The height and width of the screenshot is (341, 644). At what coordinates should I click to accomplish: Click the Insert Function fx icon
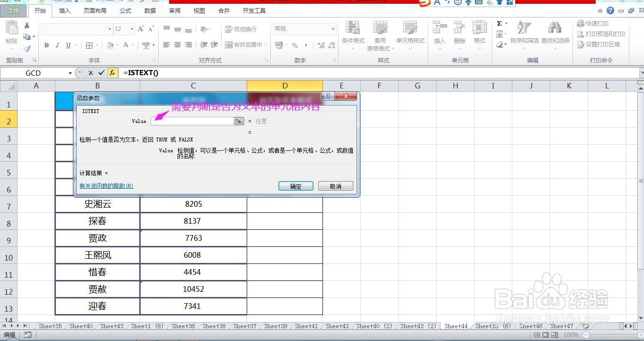[x=112, y=73]
